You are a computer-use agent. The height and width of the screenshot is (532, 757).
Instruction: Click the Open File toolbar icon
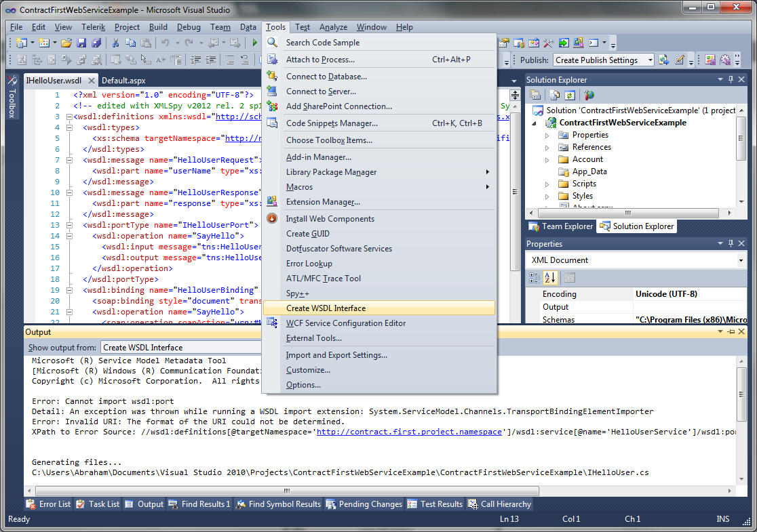tap(67, 42)
